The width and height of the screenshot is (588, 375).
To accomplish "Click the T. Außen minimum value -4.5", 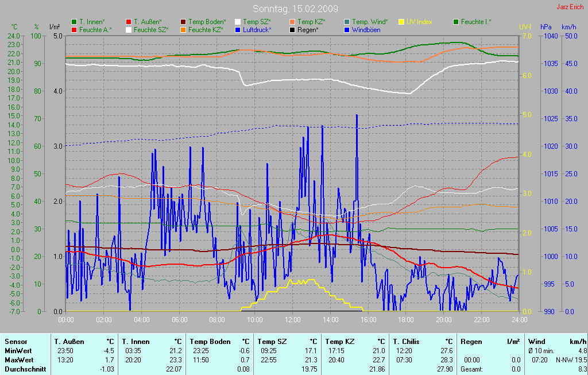I will (x=109, y=351).
